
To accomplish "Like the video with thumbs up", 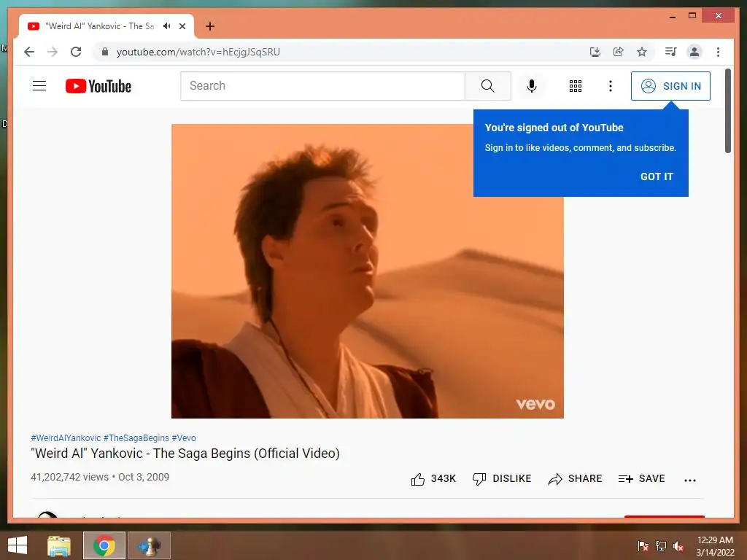I will coord(433,478).
